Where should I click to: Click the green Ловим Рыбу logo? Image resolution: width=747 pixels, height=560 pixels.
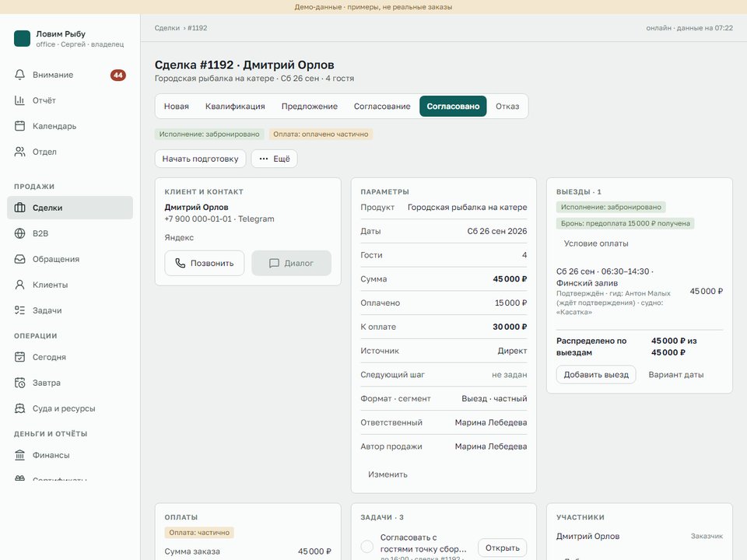coord(22,39)
